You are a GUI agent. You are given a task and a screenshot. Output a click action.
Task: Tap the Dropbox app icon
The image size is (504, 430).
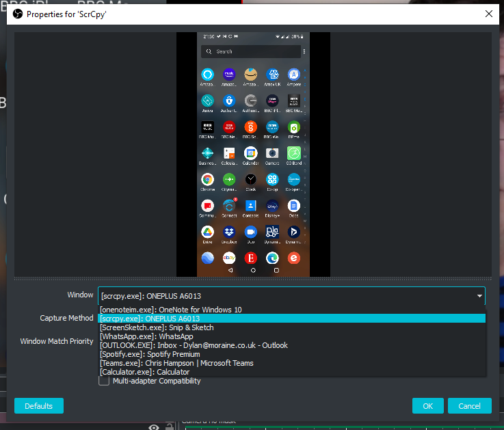tap(229, 232)
